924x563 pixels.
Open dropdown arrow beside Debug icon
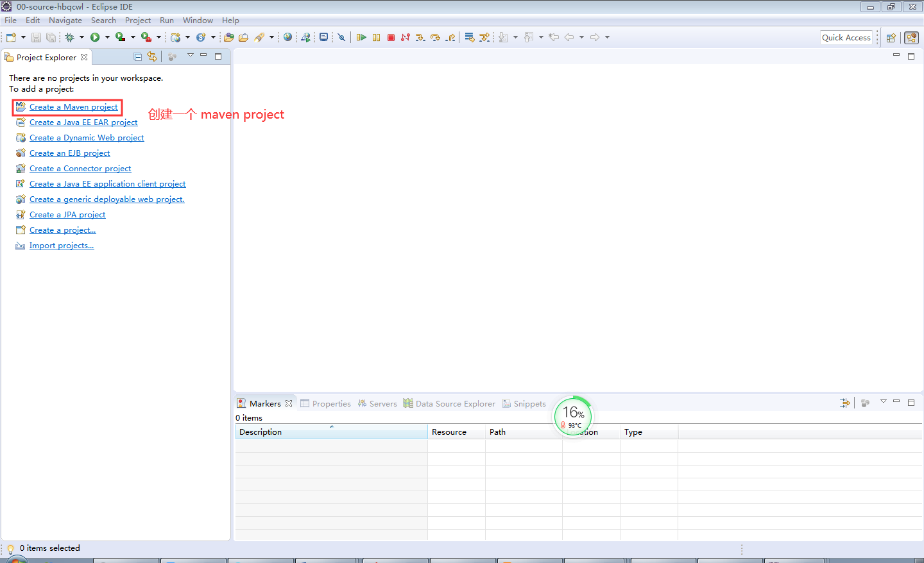click(x=81, y=37)
